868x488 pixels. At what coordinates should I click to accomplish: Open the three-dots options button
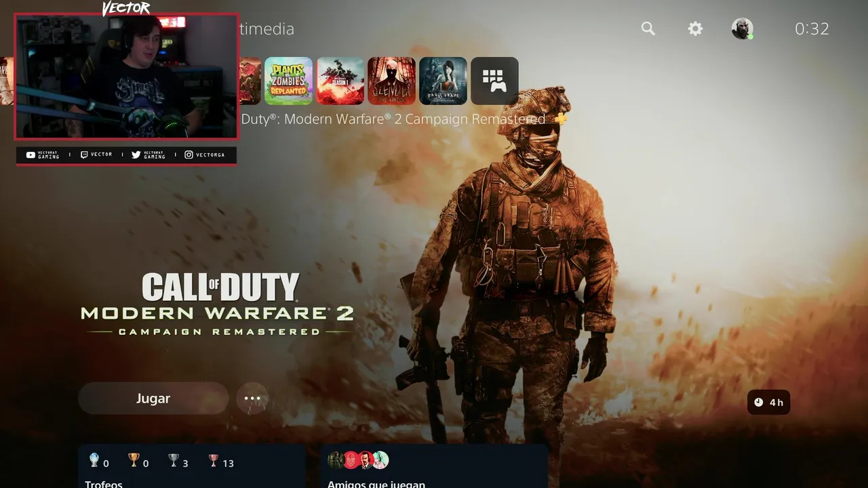[252, 399]
